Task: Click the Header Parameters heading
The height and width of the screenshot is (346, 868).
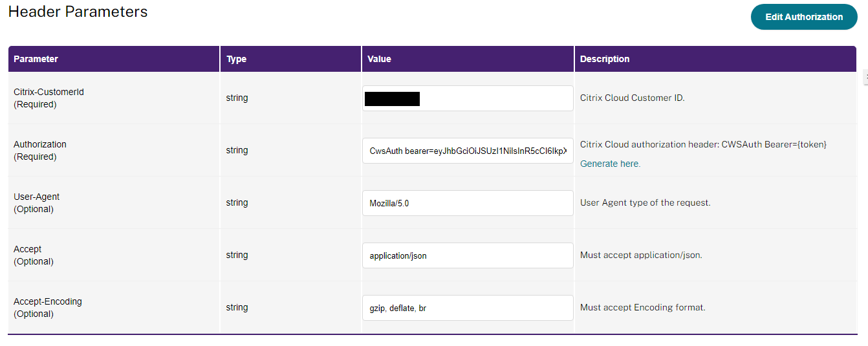Action: pos(78,12)
